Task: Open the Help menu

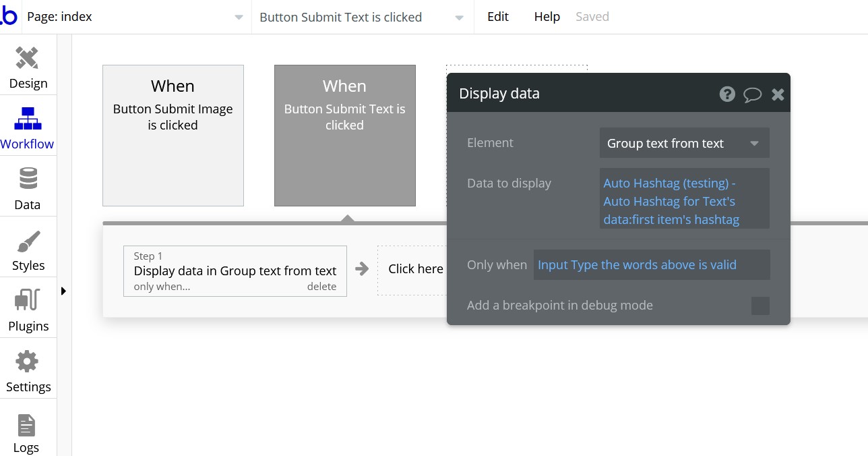Action: pos(547,17)
